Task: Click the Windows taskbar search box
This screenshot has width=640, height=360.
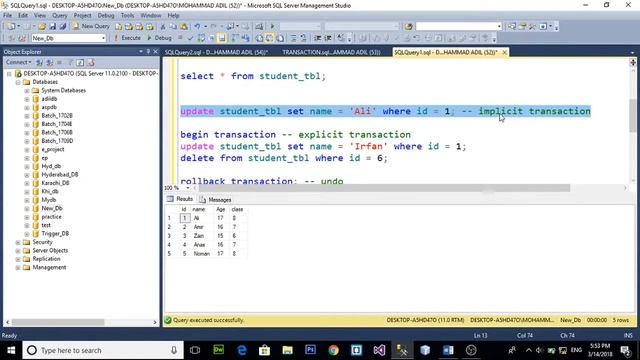Action: coord(103,350)
